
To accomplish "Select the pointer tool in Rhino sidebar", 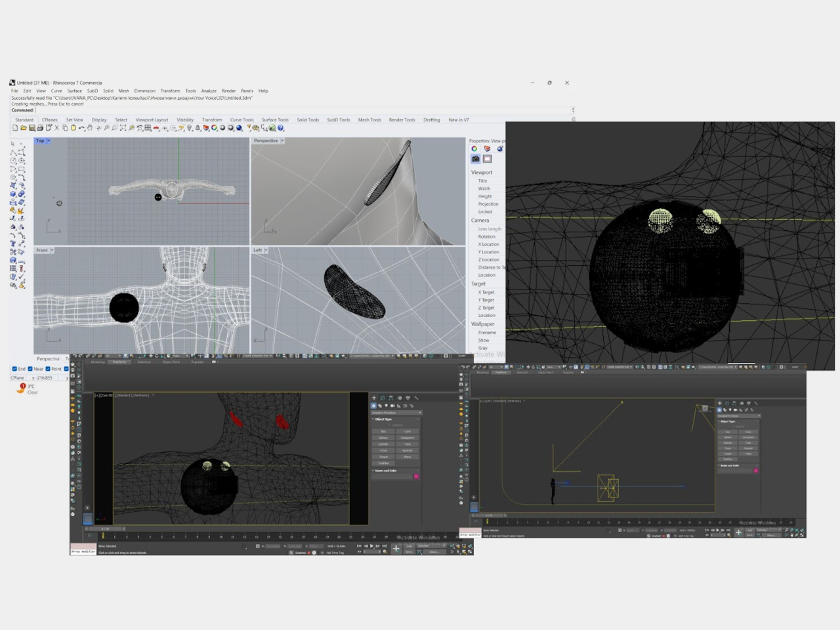I will [x=12, y=143].
